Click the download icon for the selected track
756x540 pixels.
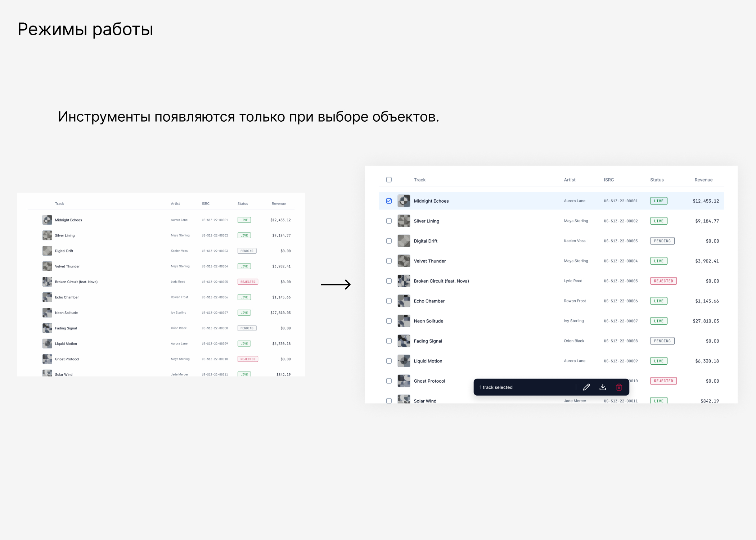[x=603, y=387]
